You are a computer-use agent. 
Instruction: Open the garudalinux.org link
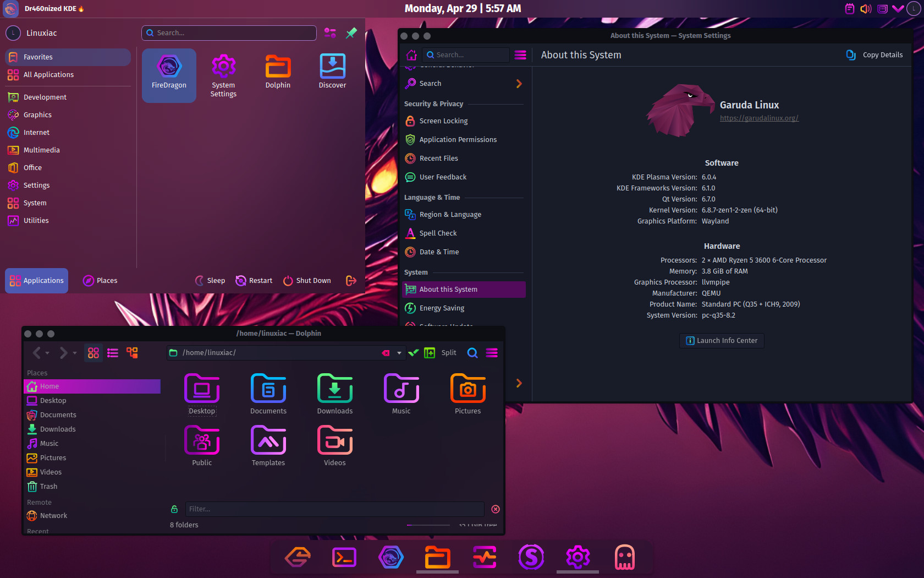coord(759,118)
